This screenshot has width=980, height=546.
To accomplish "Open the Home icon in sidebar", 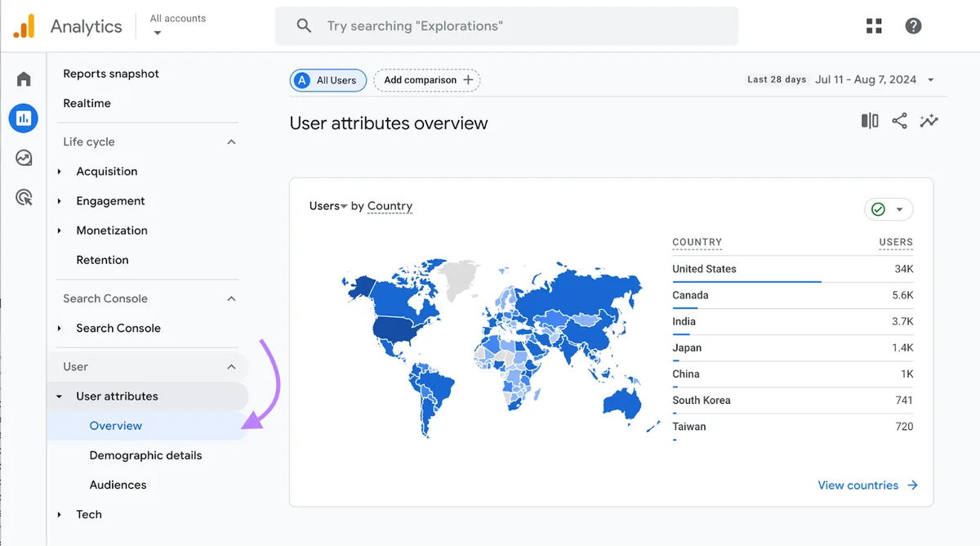I will point(24,79).
